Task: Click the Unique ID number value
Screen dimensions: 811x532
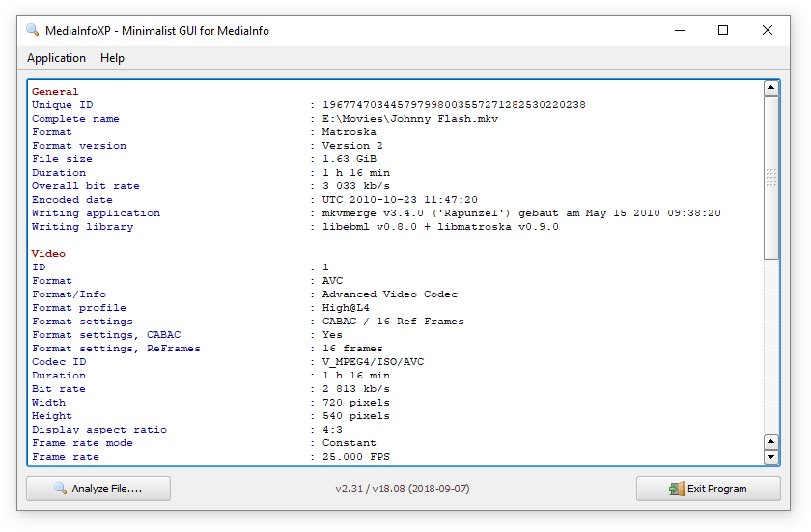Action: click(x=454, y=105)
